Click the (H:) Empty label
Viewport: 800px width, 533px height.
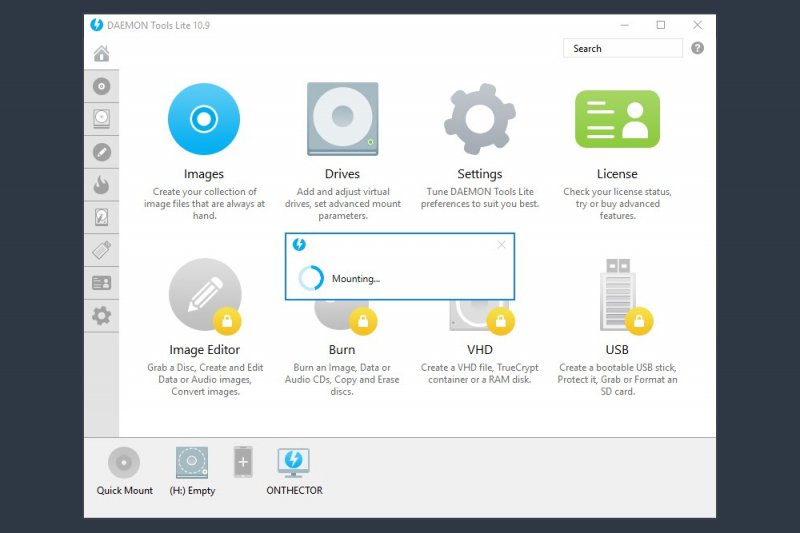click(192, 491)
